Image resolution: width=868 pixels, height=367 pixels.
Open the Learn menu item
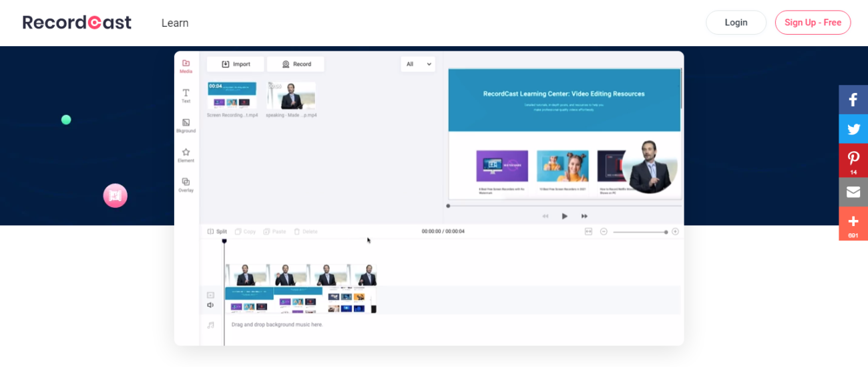point(175,23)
